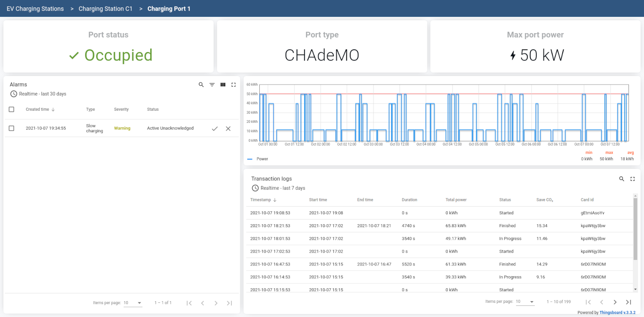Open search in the Alarms panel
The height and width of the screenshot is (317, 644).
pyautogui.click(x=201, y=85)
